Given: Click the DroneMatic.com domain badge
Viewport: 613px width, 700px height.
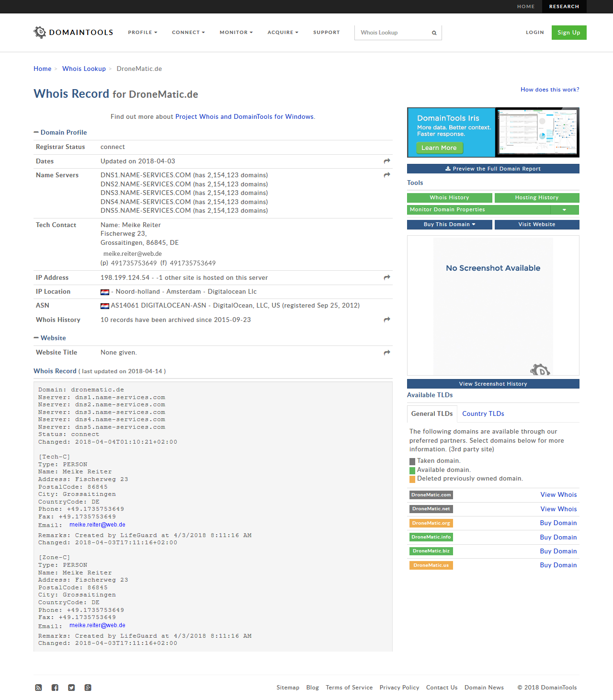Looking at the screenshot, I should 431,495.
